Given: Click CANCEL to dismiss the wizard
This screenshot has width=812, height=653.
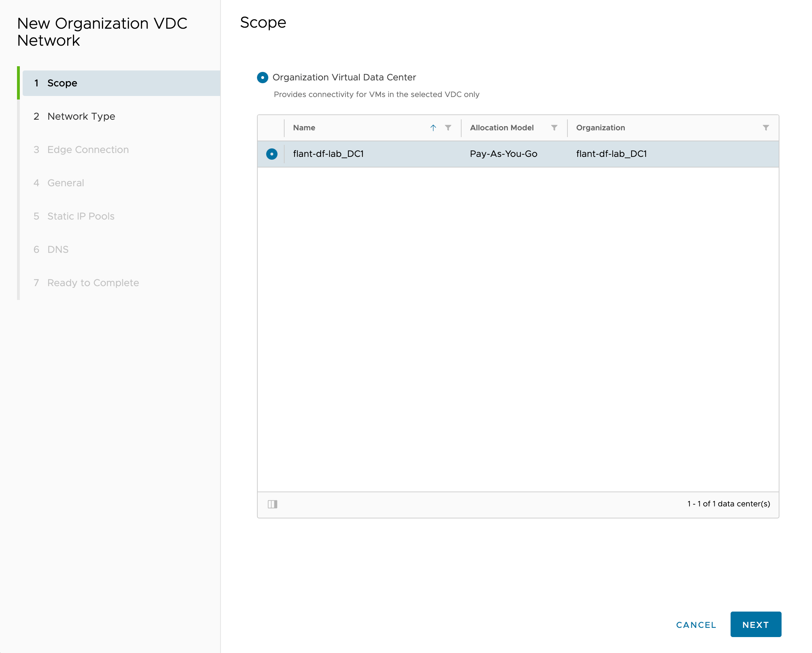Looking at the screenshot, I should click(696, 624).
